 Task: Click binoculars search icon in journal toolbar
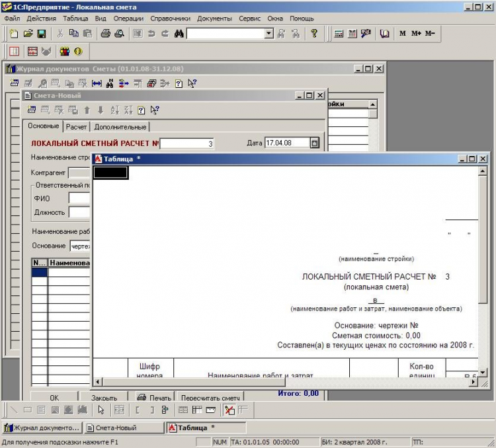[110, 83]
